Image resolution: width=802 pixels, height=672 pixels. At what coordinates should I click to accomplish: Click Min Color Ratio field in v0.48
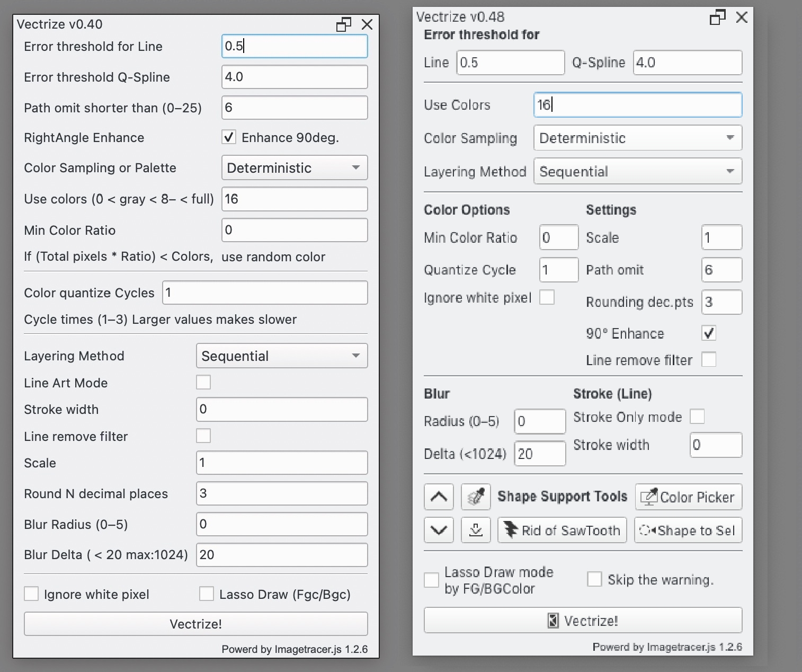pyautogui.click(x=559, y=237)
